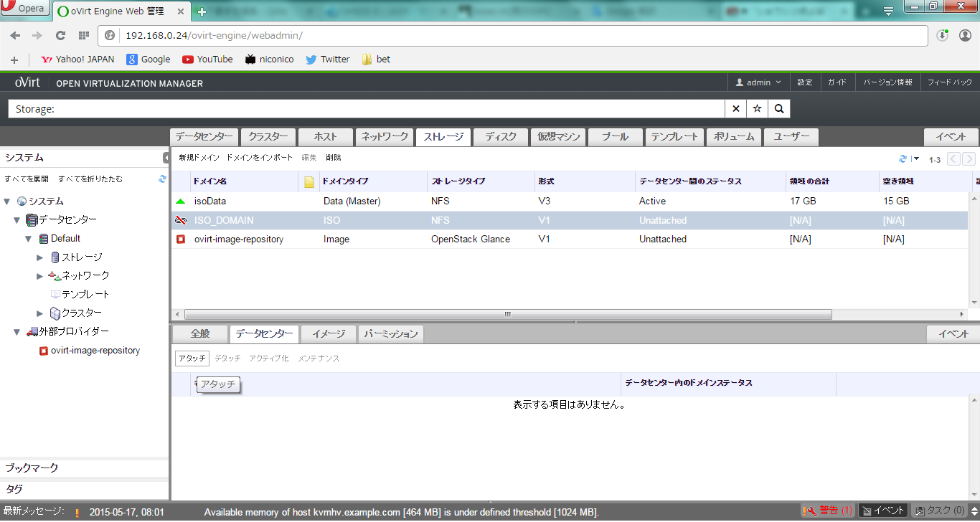Click next page arrow in storage list
This screenshot has width=980, height=522.
(969, 159)
